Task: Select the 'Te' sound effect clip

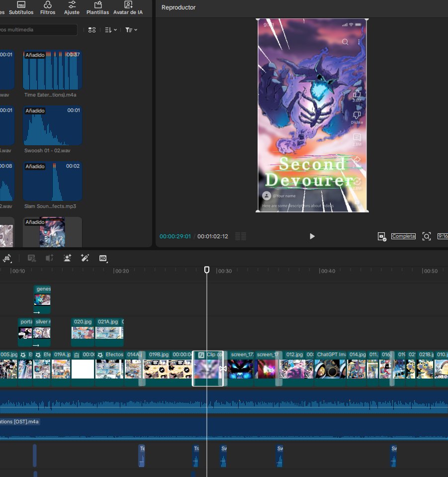Action: coord(142,456)
